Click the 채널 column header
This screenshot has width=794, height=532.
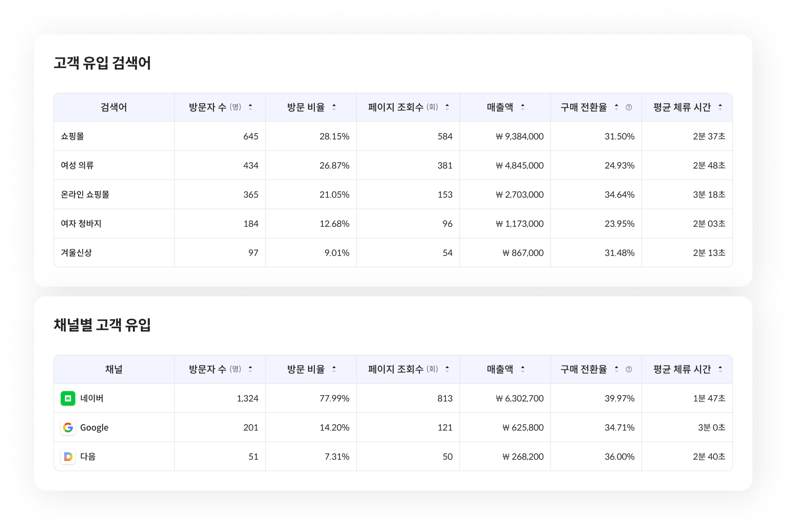(x=114, y=369)
